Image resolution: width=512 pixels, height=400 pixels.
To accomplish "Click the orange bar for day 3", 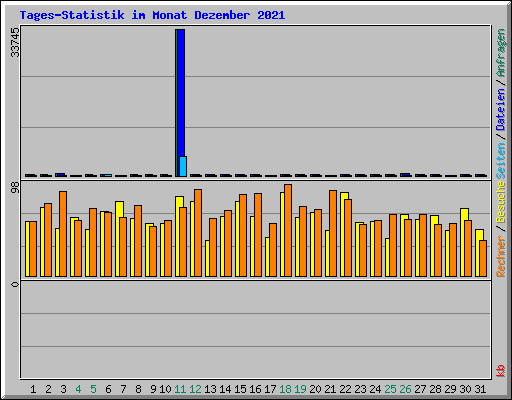I will [63, 234].
